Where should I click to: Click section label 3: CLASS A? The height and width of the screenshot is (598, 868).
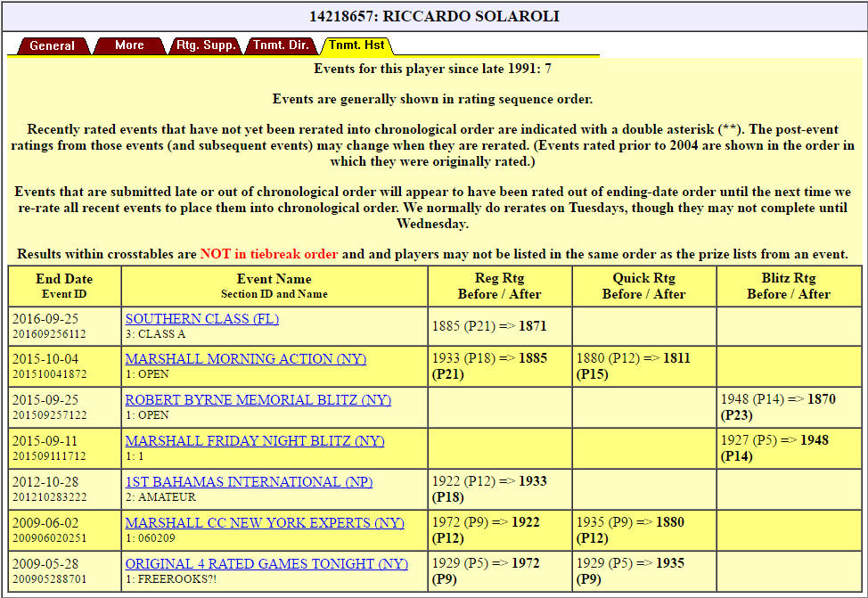tap(156, 334)
